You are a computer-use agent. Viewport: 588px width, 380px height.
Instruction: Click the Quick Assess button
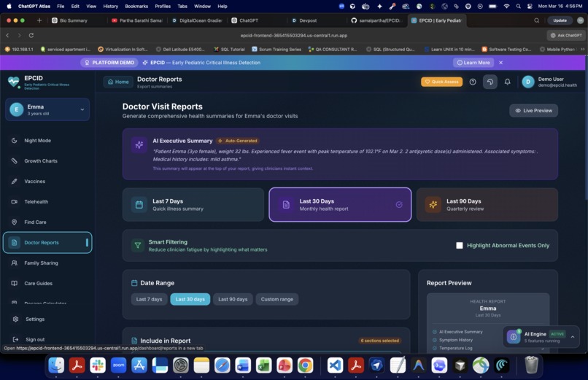click(441, 82)
